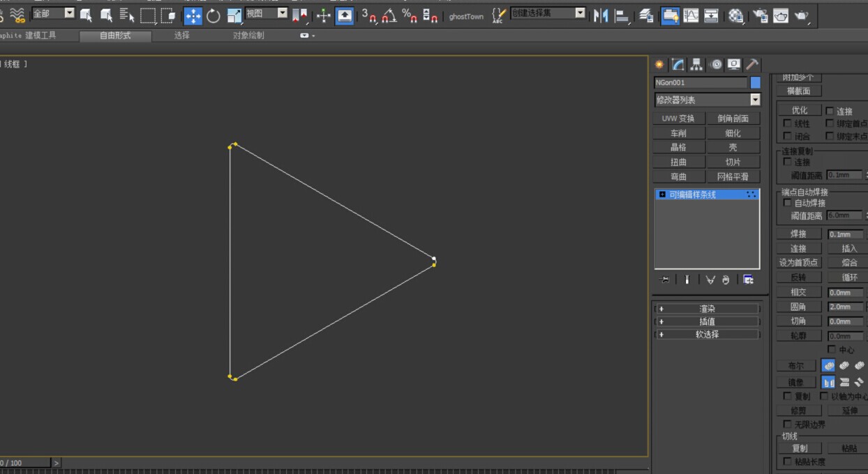
Task: Open the Schematic View icon
Action: point(711,15)
